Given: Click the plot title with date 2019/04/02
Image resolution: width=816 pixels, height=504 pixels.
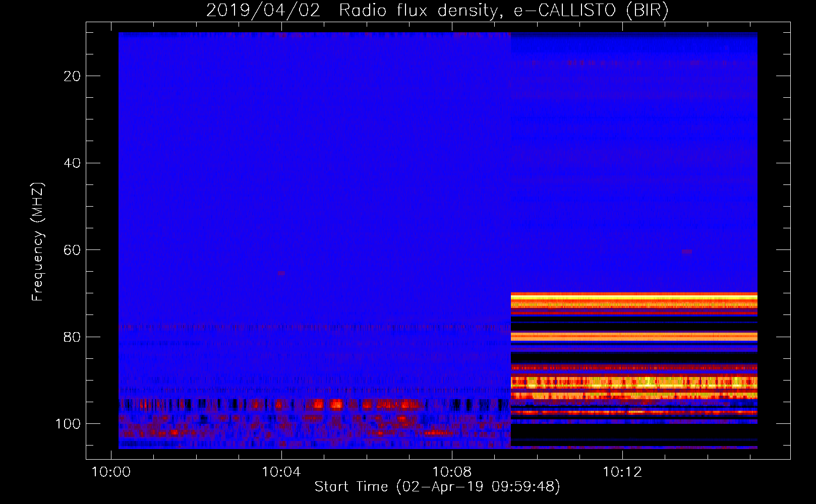Looking at the screenshot, I should (437, 10).
